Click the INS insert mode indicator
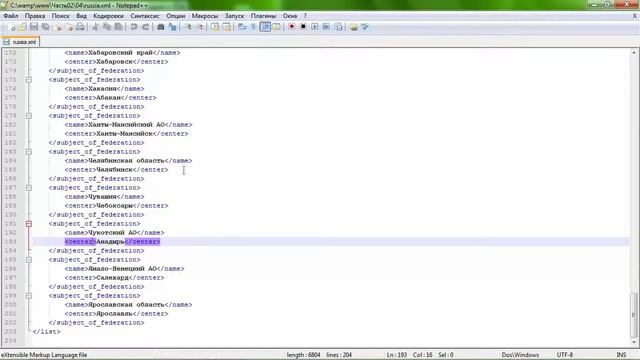640x360 pixels. tap(621, 355)
